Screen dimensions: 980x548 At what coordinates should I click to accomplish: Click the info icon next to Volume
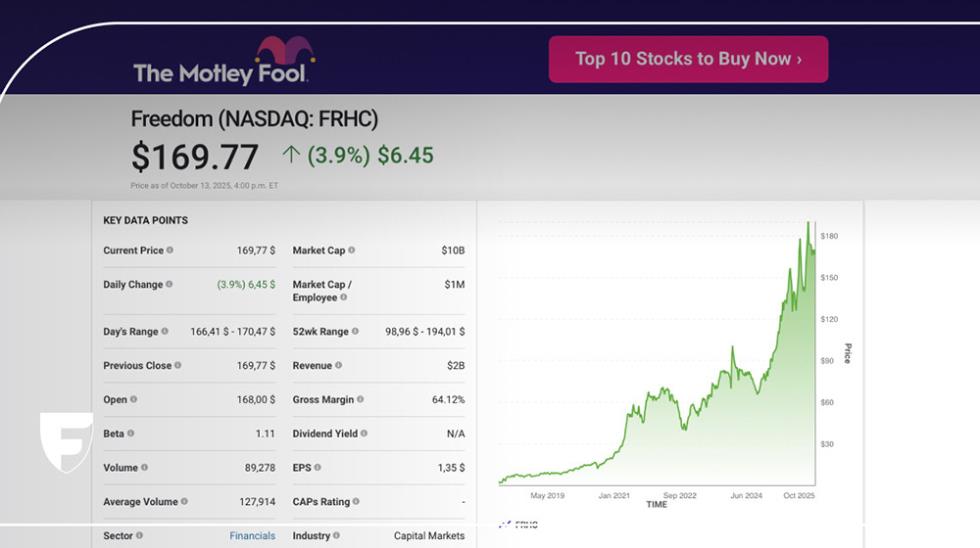click(x=144, y=467)
